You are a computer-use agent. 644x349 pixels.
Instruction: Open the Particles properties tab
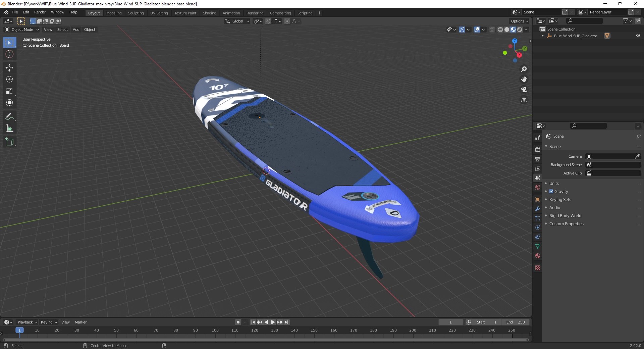pyautogui.click(x=538, y=218)
